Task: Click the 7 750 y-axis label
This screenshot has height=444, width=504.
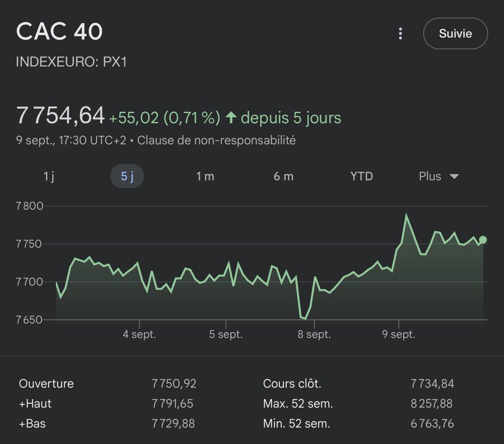Action: coord(29,244)
